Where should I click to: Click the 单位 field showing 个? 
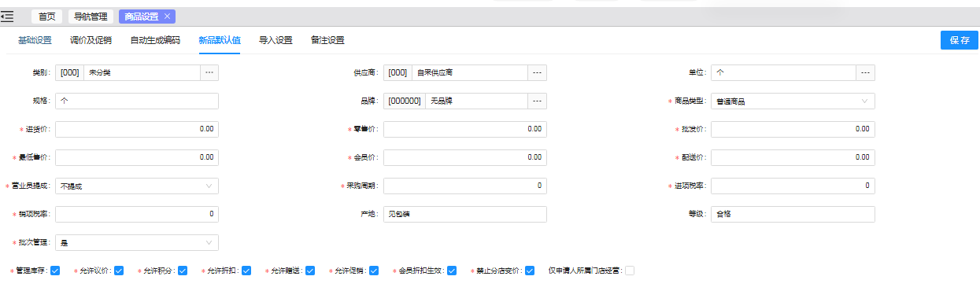[784, 72]
